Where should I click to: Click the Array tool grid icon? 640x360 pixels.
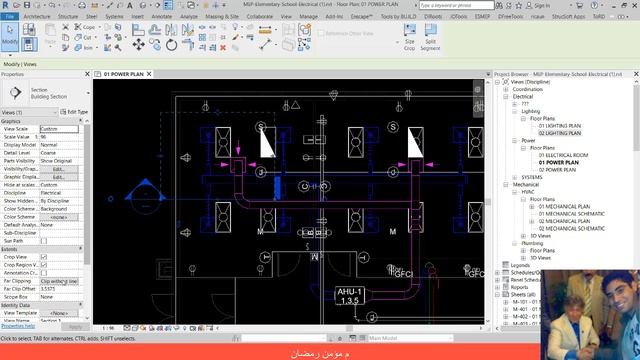tap(202, 37)
